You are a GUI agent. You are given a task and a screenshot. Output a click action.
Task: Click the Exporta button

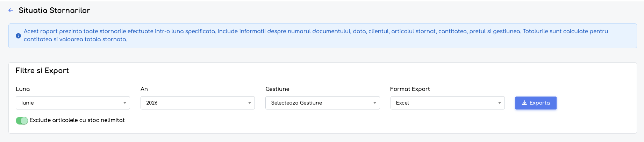pos(536,103)
